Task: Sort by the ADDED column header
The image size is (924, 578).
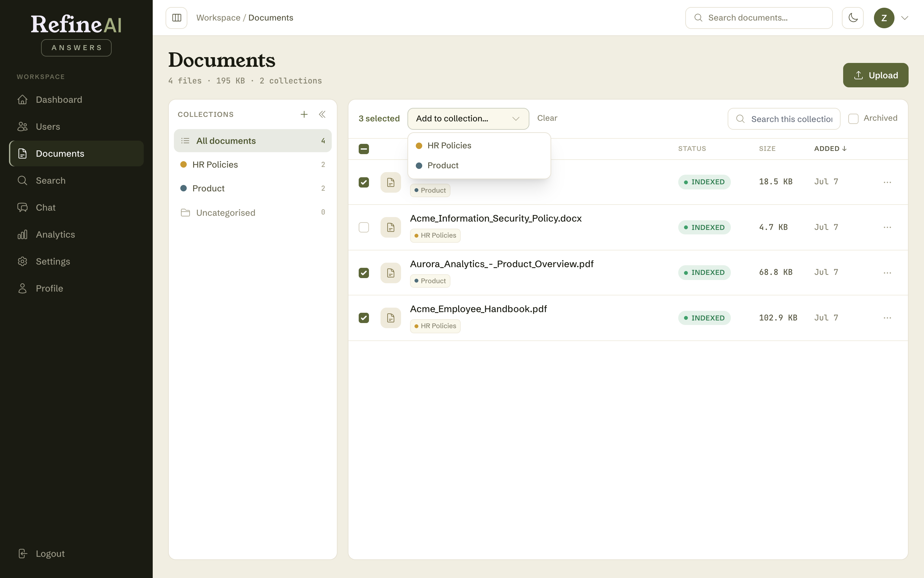Action: 830,149
